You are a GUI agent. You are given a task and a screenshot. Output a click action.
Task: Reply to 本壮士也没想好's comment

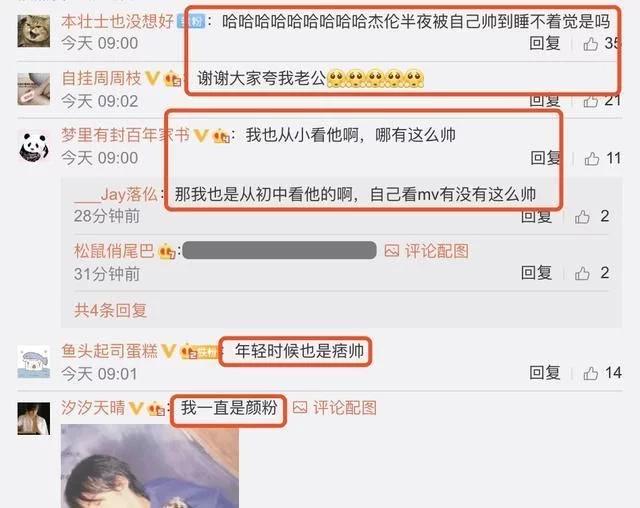544,43
